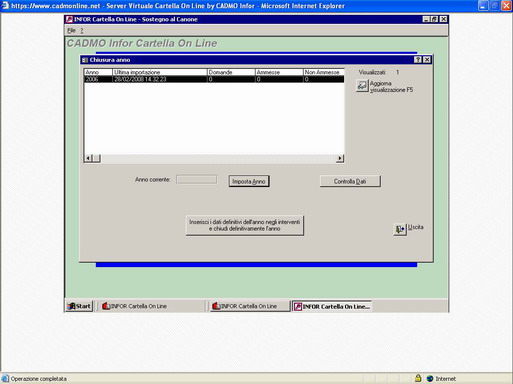Image resolution: width=513 pixels, height=384 pixels.
Task: Close the Chiusura anno dialog
Action: (x=427, y=60)
